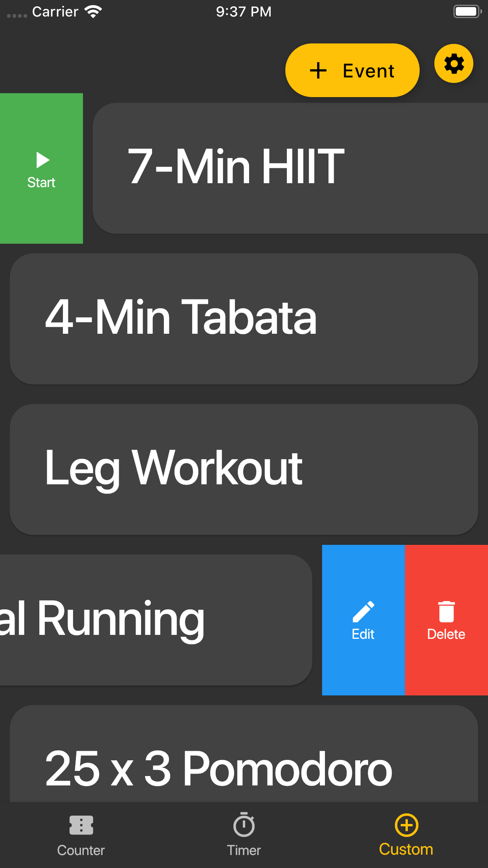Viewport: 488px width, 868px height.
Task: Tap the pencil Edit icon
Action: point(363,611)
